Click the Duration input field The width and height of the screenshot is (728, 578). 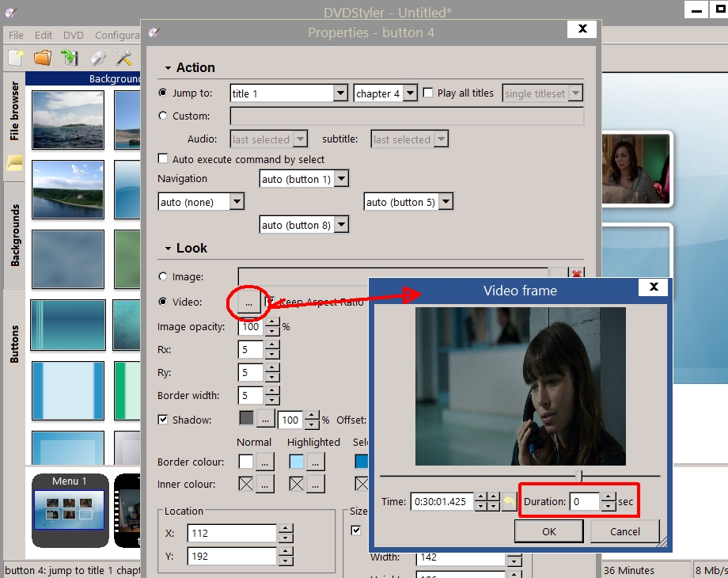pyautogui.click(x=585, y=501)
